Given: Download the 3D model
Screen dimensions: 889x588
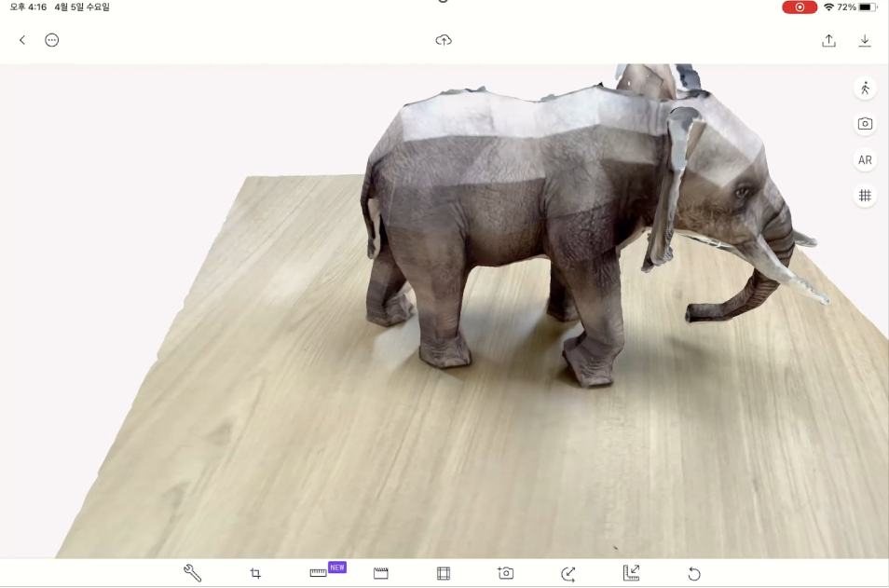Looking at the screenshot, I should click(x=865, y=40).
